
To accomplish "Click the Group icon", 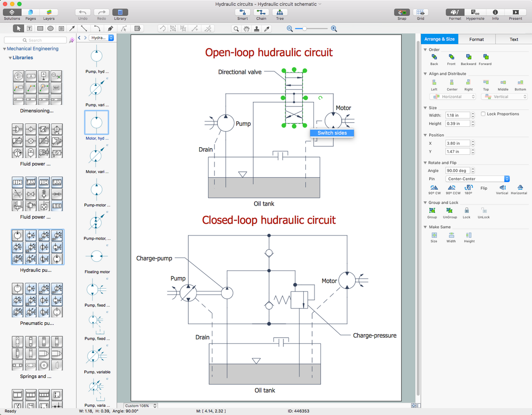I will pos(432,211).
